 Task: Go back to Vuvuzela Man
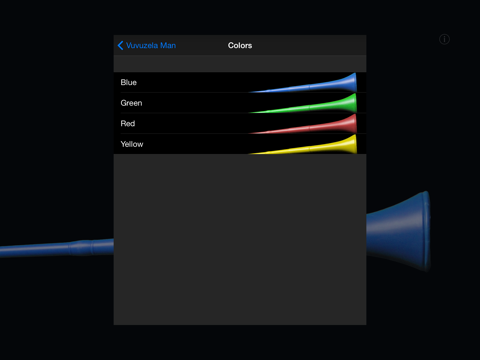click(147, 45)
